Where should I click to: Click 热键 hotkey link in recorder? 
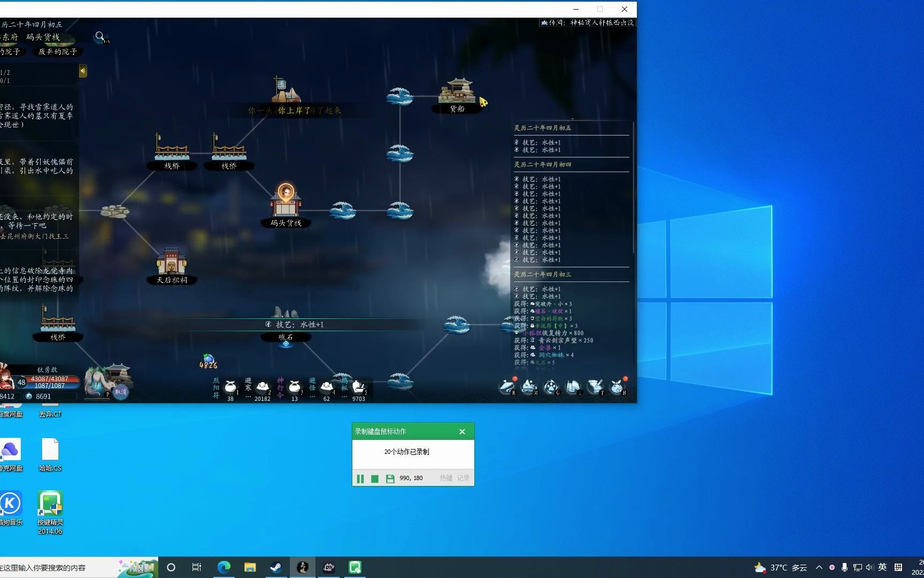446,478
